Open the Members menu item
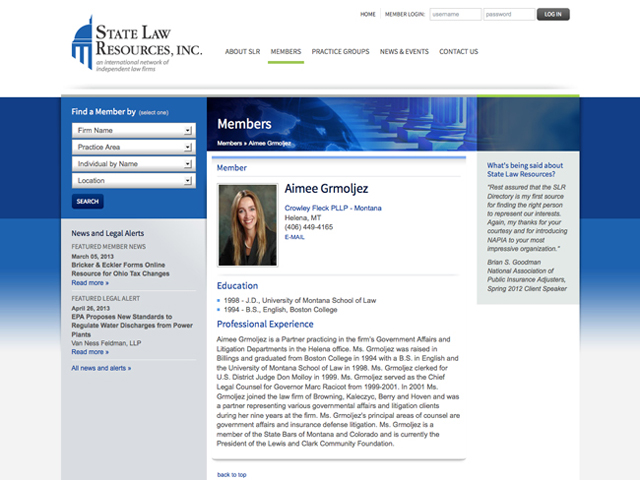The height and width of the screenshot is (480, 640). click(x=286, y=51)
